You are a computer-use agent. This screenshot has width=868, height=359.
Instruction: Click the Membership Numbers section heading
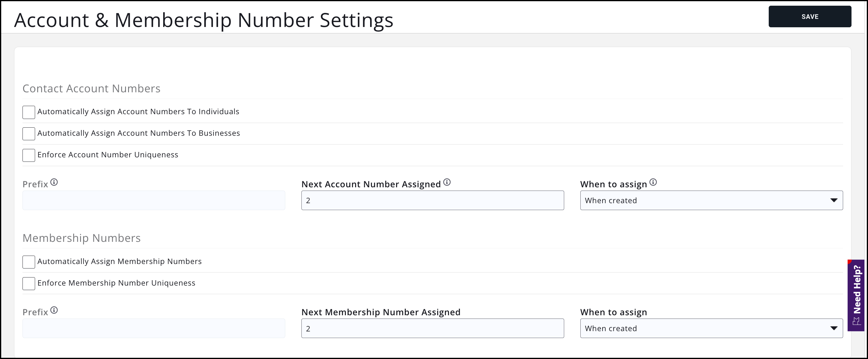coord(82,238)
